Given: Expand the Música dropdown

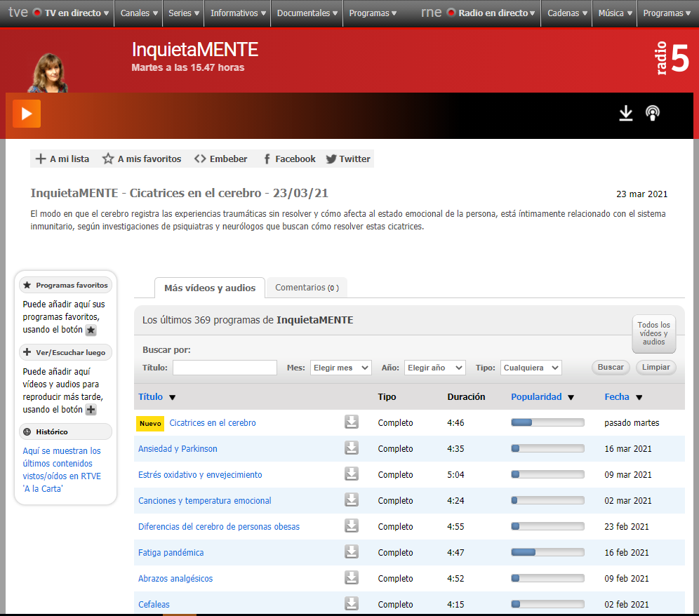Looking at the screenshot, I should tap(615, 13).
